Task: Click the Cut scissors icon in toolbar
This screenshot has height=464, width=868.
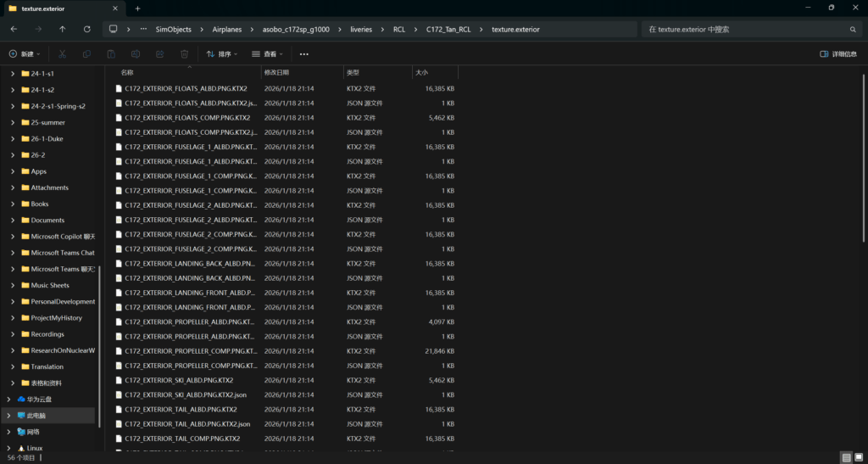Action: click(x=62, y=53)
